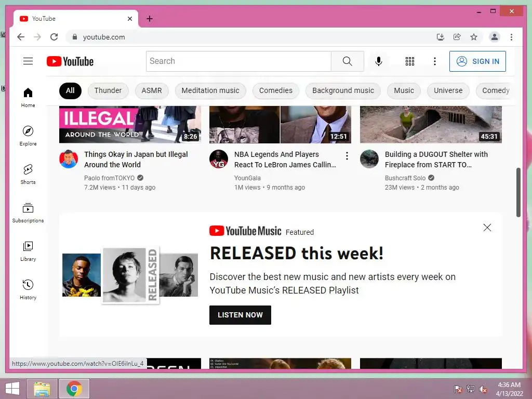Open ILLEGAL Around the World thumbnail
The height and width of the screenshot is (399, 532).
130,125
